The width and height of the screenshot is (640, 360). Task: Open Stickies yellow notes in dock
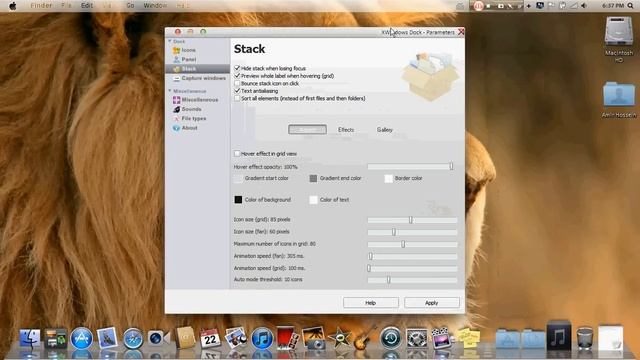[x=468, y=338]
